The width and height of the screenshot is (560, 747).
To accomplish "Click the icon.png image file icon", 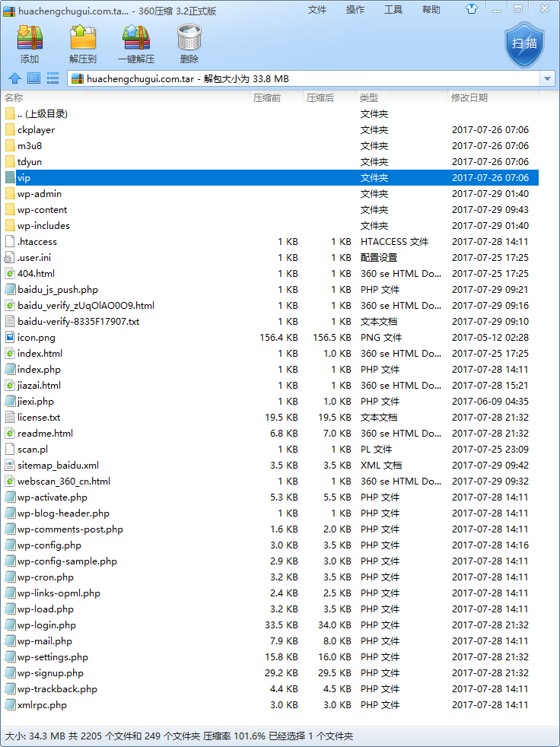I will pyautogui.click(x=10, y=337).
